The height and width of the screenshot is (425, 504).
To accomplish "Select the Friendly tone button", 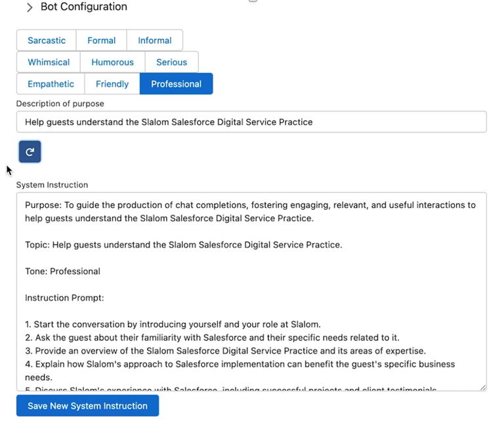I will pos(112,84).
